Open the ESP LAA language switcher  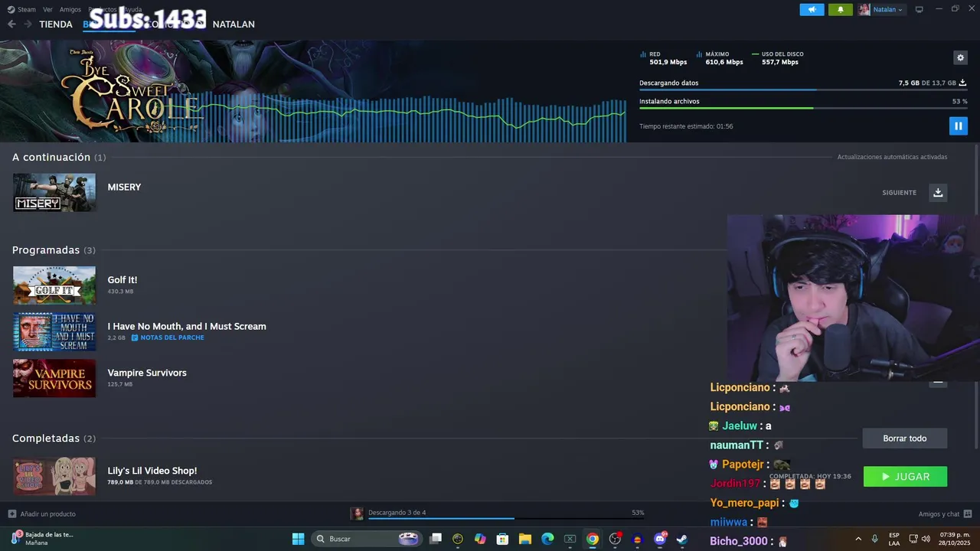[x=894, y=539]
